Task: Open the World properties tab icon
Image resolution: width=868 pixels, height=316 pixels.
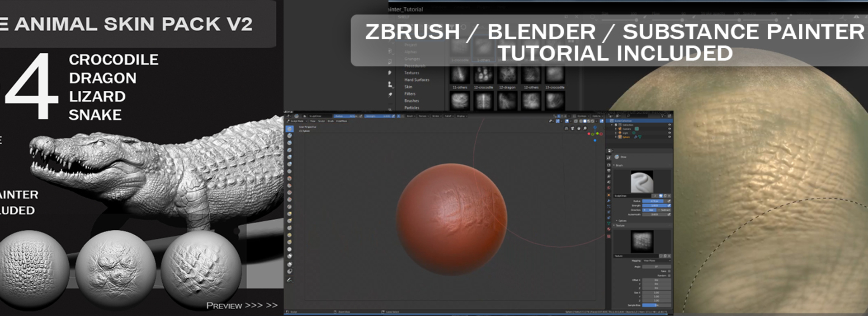Action: pos(609,188)
